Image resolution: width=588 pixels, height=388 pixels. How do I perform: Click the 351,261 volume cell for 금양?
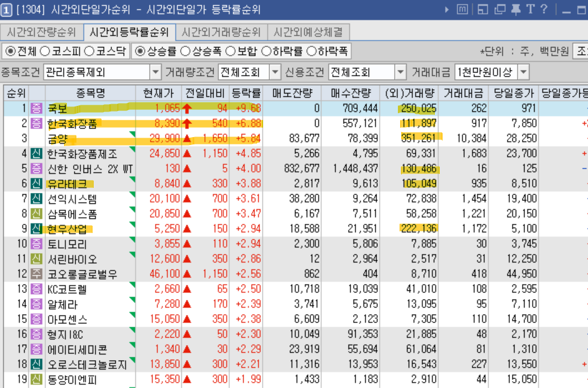pyautogui.click(x=419, y=138)
